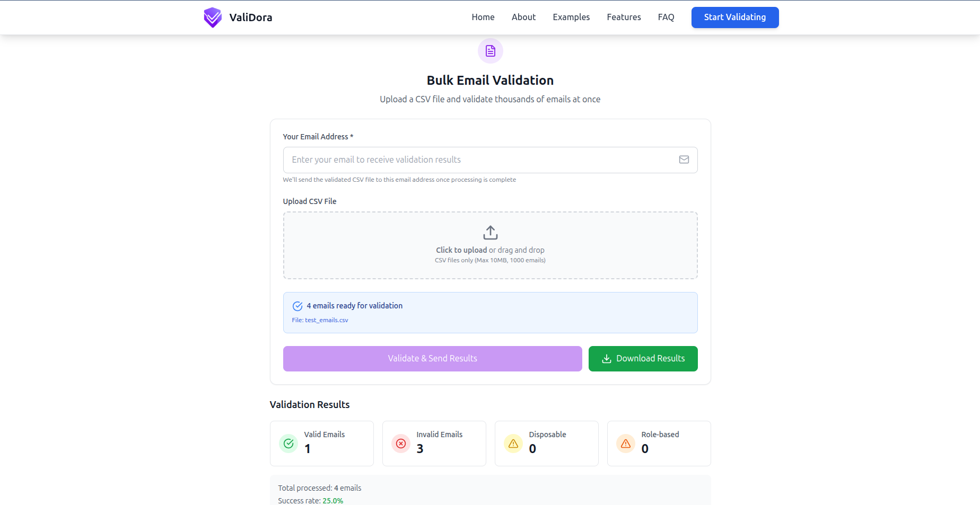Click the upload arrow icon in the dropzone

[x=490, y=232]
